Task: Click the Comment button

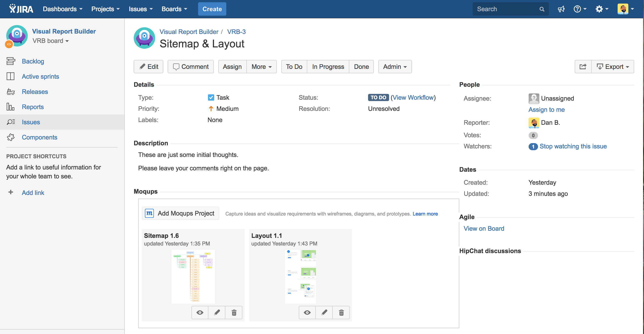Action: (191, 66)
